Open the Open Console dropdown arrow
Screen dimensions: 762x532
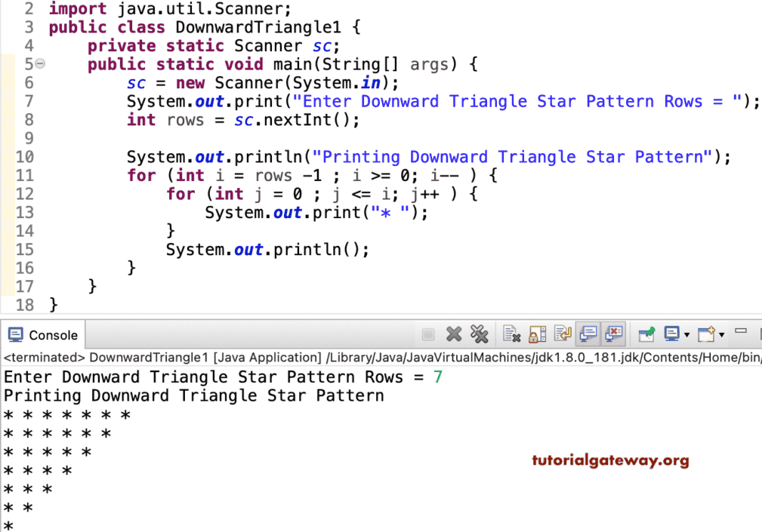click(x=720, y=334)
